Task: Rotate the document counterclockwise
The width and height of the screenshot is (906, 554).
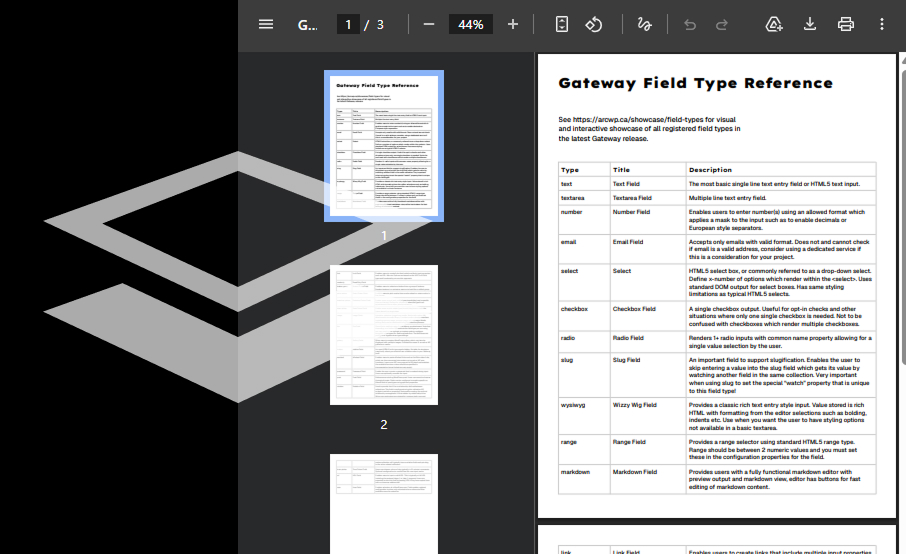Action: (593, 24)
